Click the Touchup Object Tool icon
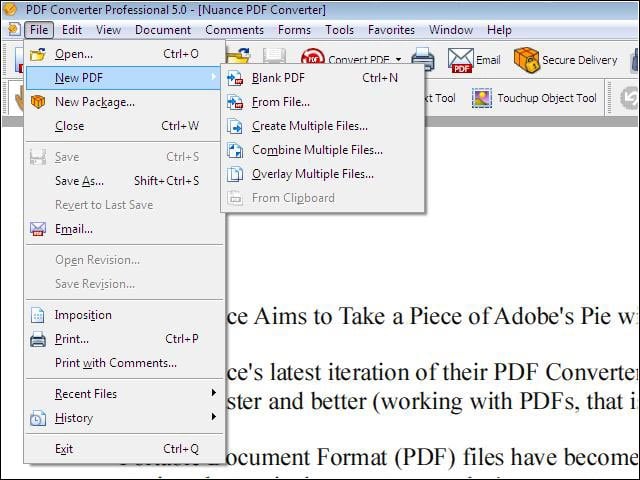Viewport: 640px width, 480px height. [482, 98]
